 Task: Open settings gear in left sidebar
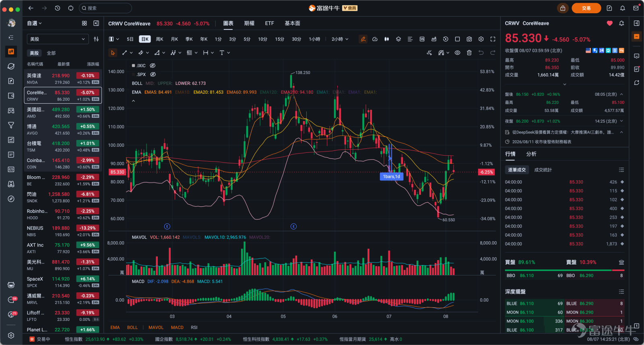point(11,335)
